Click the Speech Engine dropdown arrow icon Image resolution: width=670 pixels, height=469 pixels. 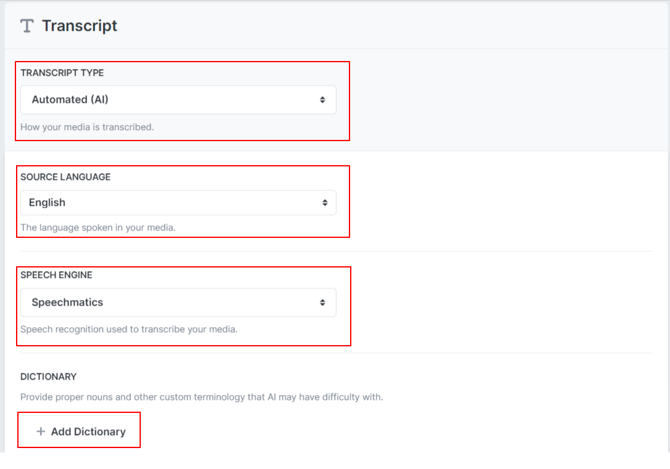[x=322, y=302]
